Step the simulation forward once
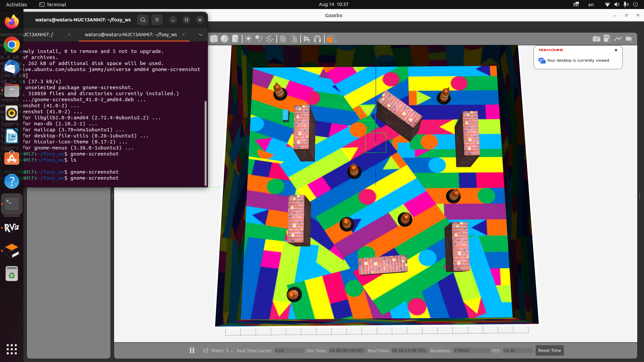This screenshot has height=362, width=644. [205, 350]
